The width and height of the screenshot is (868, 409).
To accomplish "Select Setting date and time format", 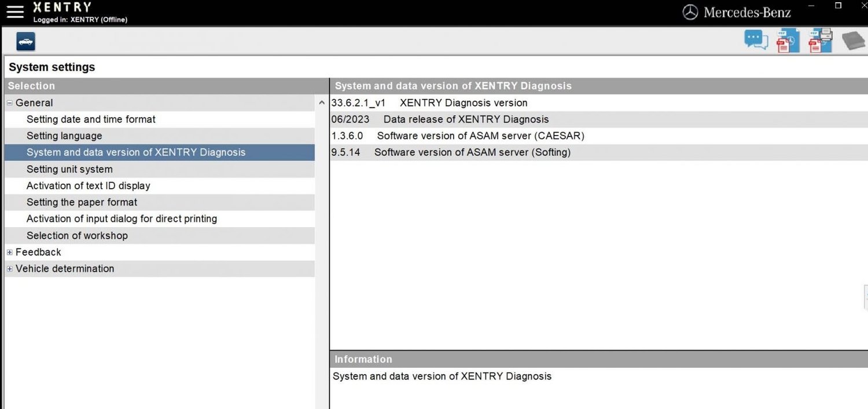I will coord(159,119).
